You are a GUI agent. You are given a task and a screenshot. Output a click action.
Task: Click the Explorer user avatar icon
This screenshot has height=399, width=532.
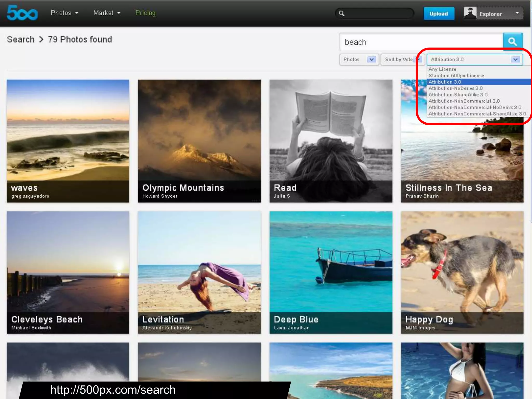tap(470, 13)
